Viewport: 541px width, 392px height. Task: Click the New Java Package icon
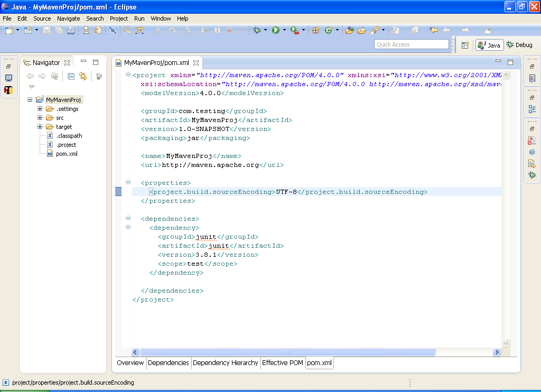click(316, 30)
